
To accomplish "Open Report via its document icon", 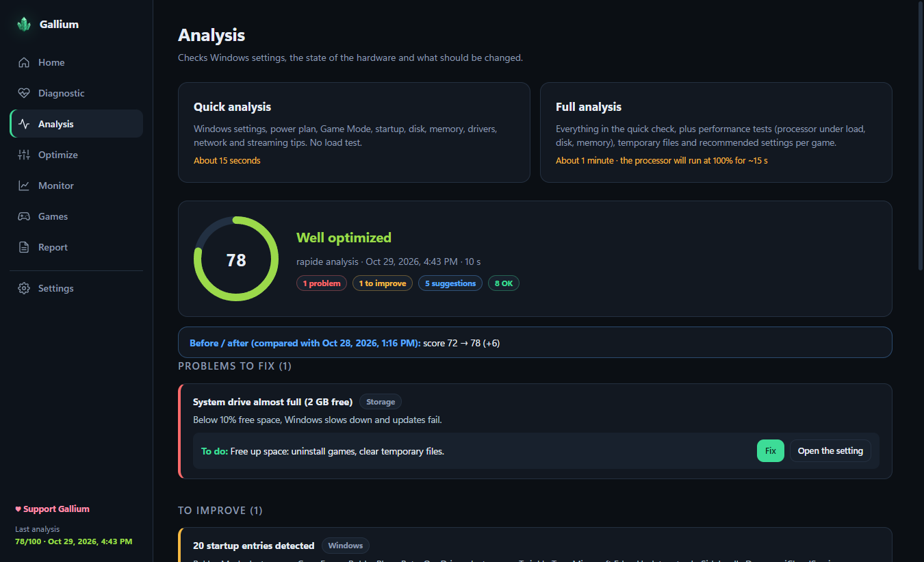I will (24, 247).
